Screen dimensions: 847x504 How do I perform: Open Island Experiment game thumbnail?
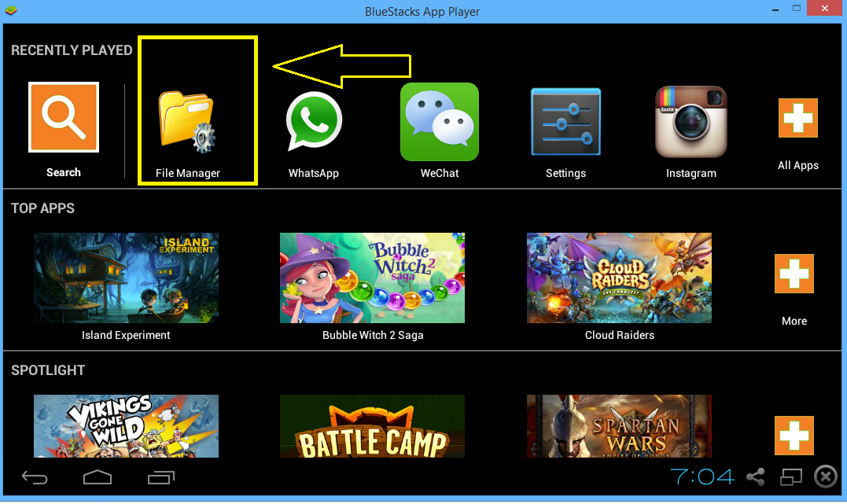click(126, 278)
